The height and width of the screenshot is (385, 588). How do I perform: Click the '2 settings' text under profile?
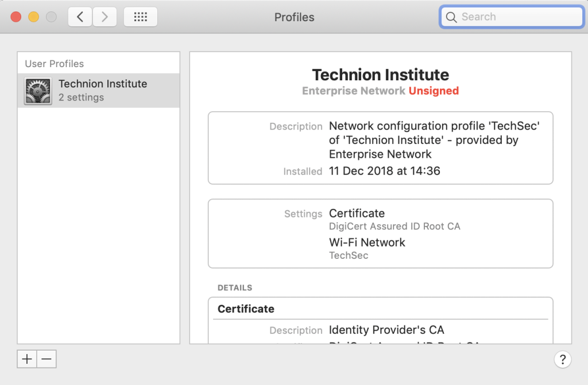click(81, 98)
